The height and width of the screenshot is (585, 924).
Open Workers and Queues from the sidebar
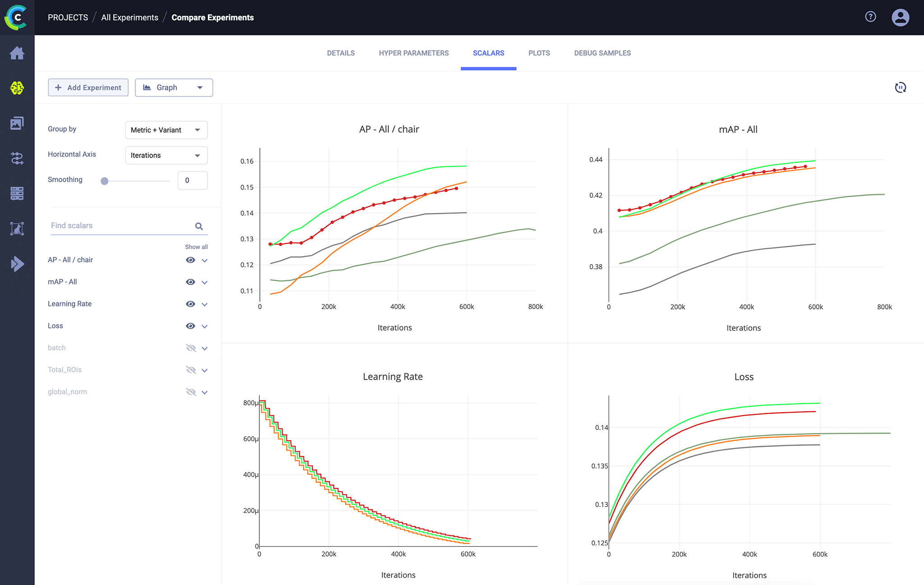(x=17, y=193)
